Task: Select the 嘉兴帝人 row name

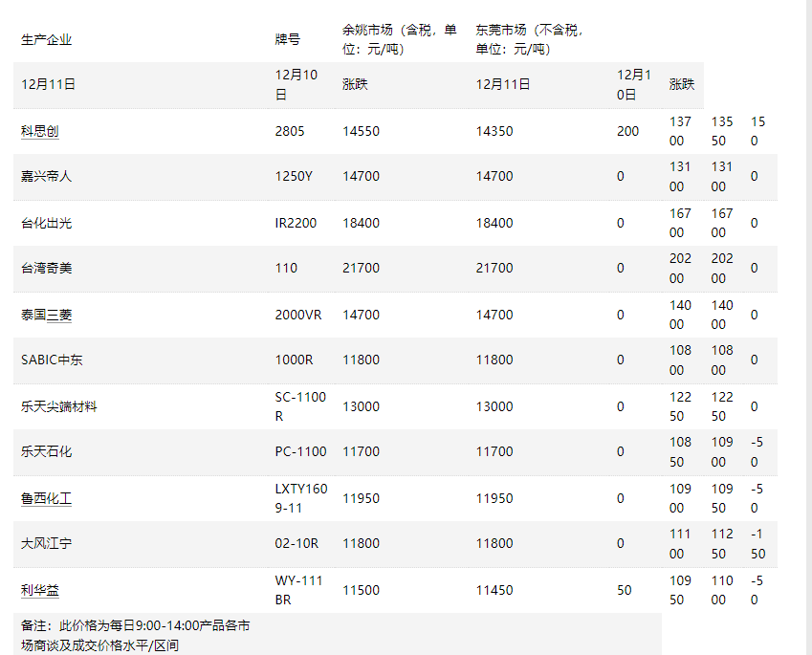Action: click(x=46, y=176)
